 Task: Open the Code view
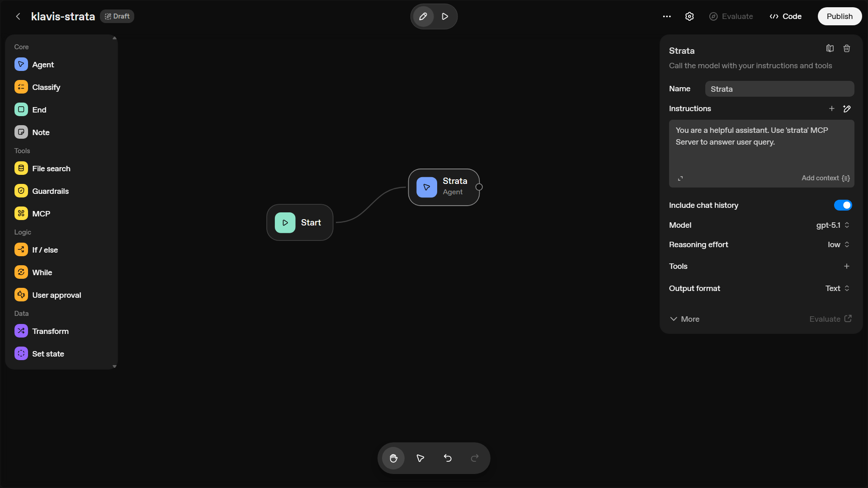coord(786,16)
